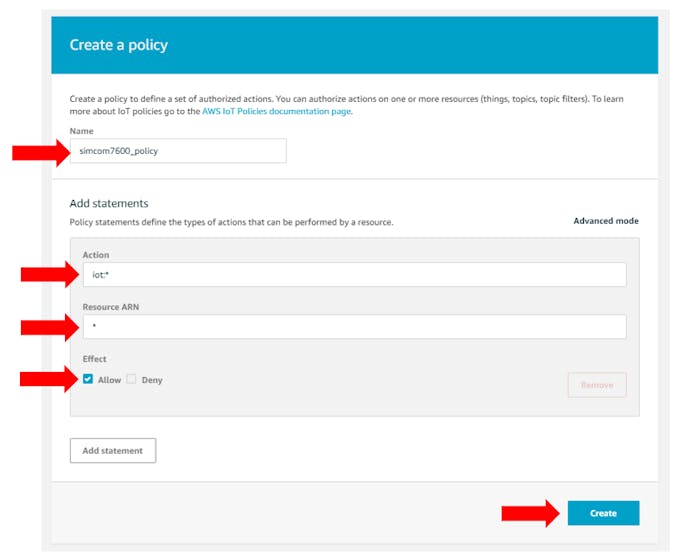Screen dimensions: 676x555
Task: Click the 'Effect' label
Action: (x=94, y=359)
